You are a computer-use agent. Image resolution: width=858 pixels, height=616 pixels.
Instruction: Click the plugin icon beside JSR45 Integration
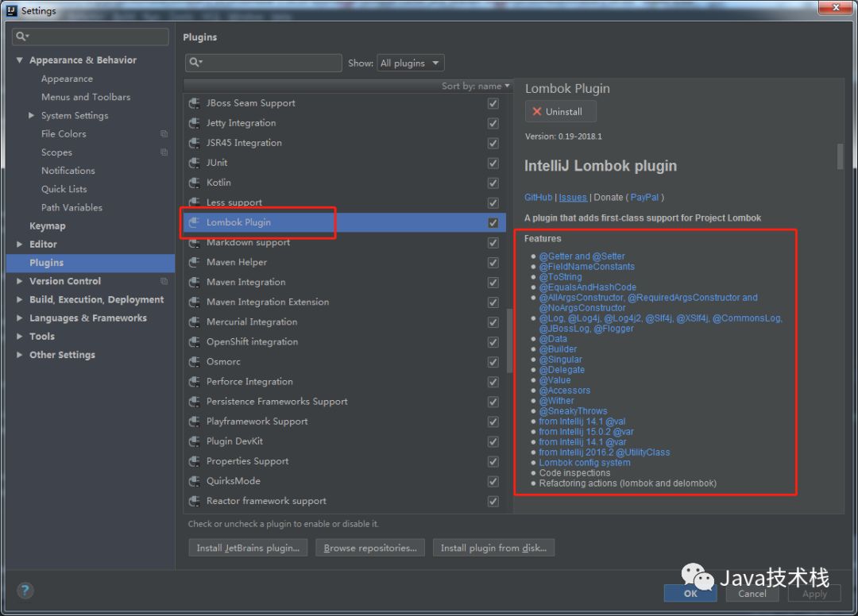click(195, 143)
